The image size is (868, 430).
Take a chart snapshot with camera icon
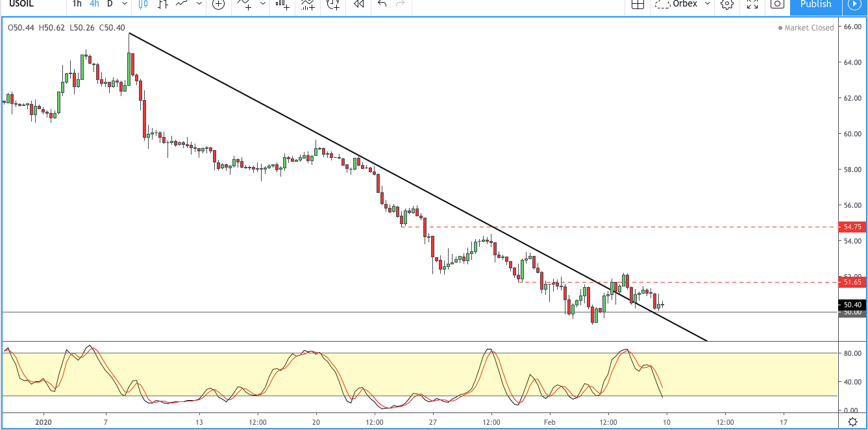(776, 4)
